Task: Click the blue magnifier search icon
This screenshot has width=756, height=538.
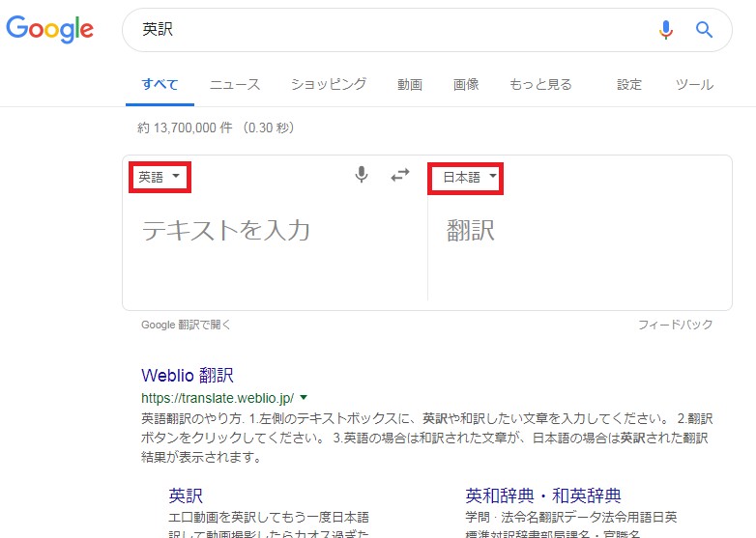Action: click(x=704, y=30)
